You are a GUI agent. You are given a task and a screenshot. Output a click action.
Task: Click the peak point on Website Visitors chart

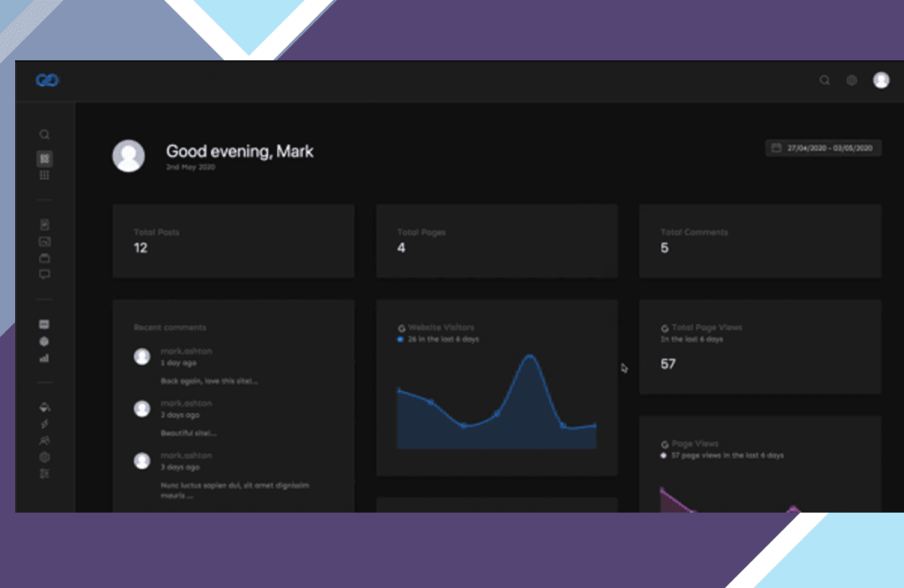[530, 357]
